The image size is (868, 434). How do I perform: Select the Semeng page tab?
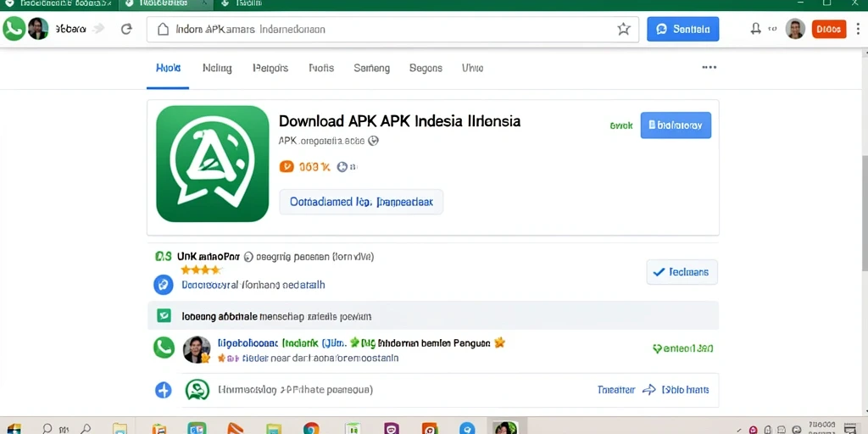(x=371, y=68)
